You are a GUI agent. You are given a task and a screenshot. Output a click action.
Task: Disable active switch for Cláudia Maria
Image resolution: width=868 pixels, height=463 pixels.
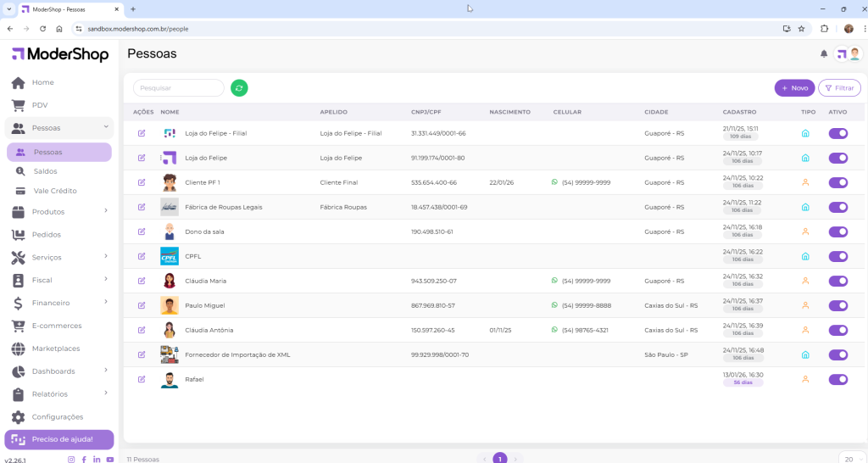tap(837, 281)
